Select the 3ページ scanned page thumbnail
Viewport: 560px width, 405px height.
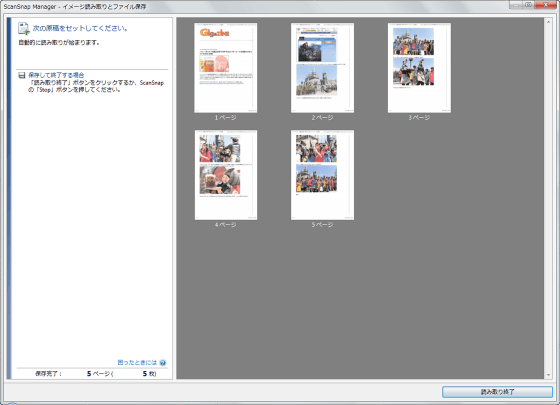coord(419,68)
